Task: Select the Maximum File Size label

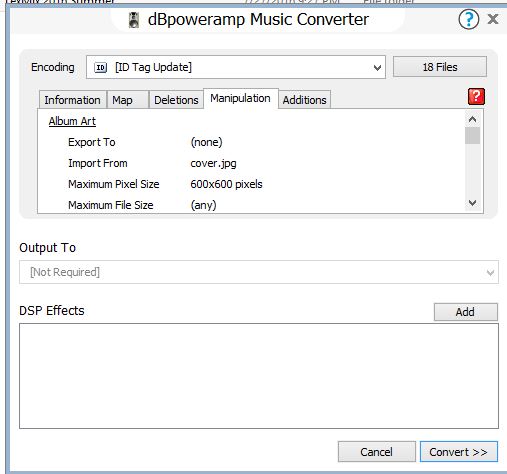Action: coord(111,205)
